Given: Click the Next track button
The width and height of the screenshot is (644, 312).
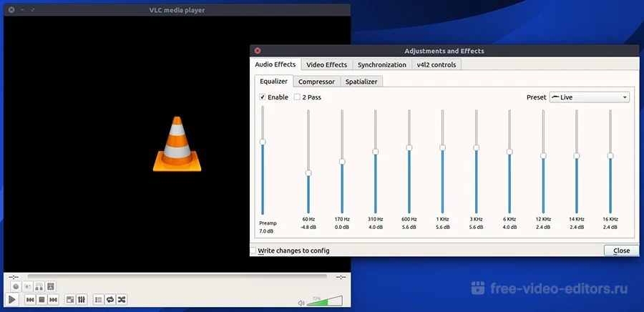Looking at the screenshot, I should (x=53, y=299).
